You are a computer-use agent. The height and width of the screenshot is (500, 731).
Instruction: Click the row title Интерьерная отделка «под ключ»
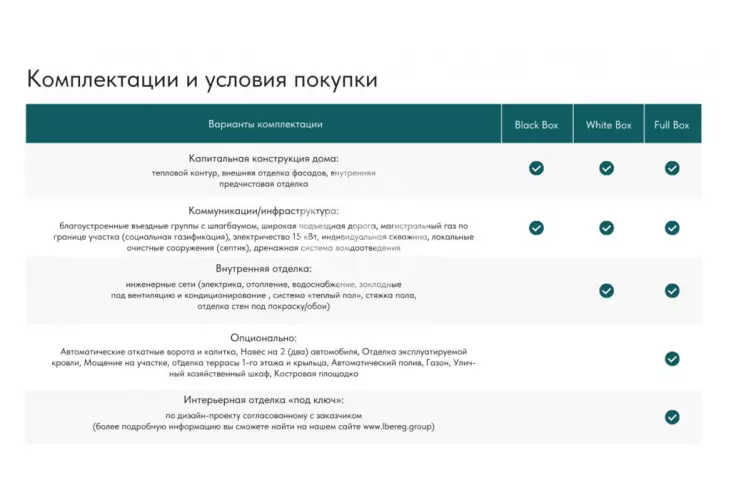click(x=263, y=400)
